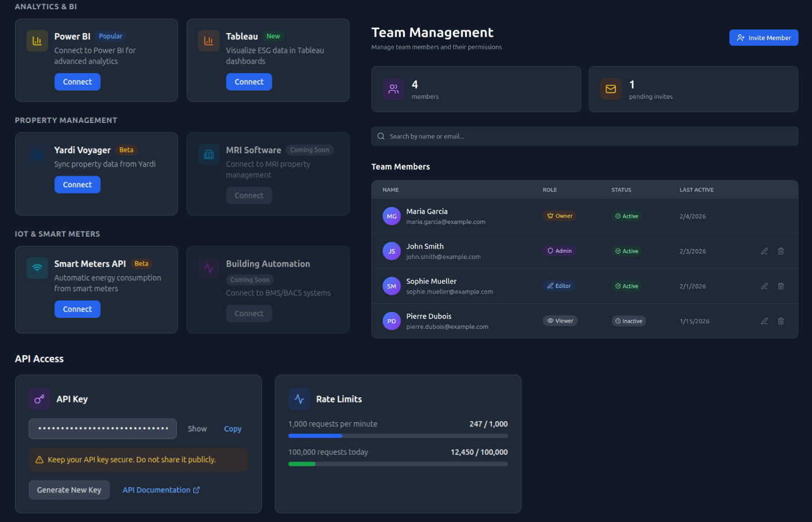The width and height of the screenshot is (812, 522).
Task: Invite a new team member
Action: point(763,38)
